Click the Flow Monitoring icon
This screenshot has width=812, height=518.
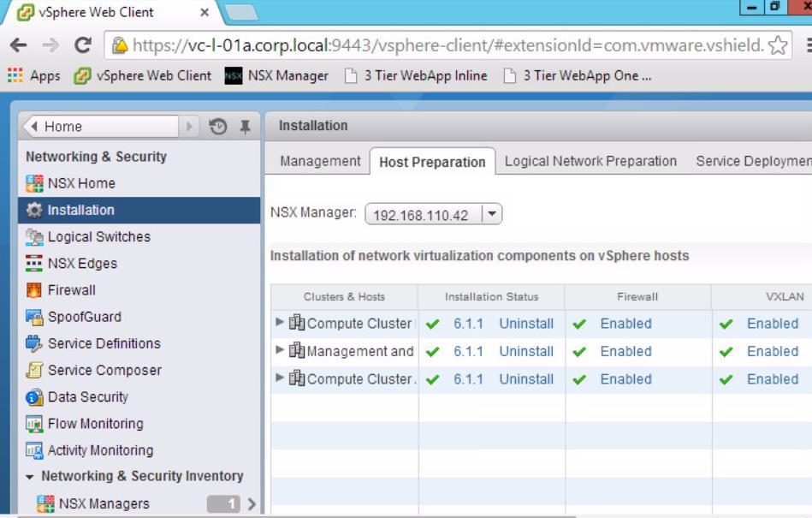coord(34,424)
